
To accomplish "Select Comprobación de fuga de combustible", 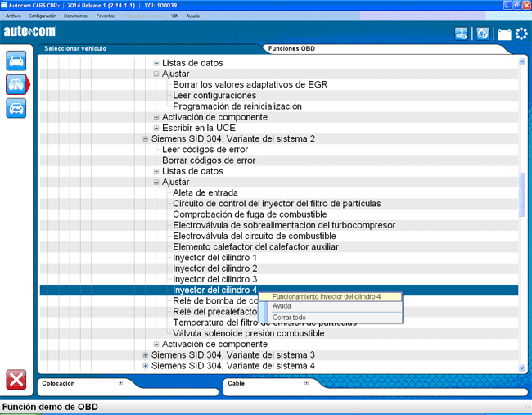I will coord(250,214).
